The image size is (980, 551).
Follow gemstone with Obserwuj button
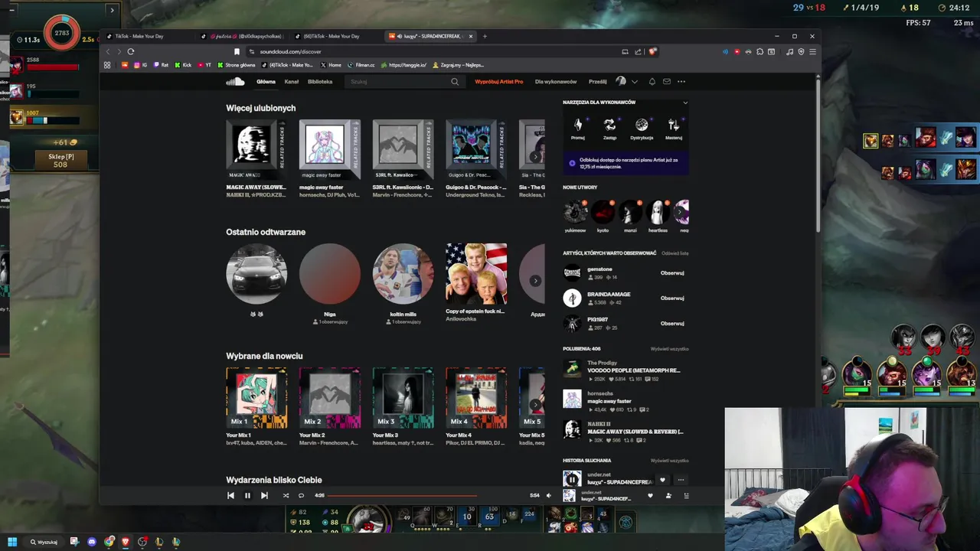click(x=672, y=272)
